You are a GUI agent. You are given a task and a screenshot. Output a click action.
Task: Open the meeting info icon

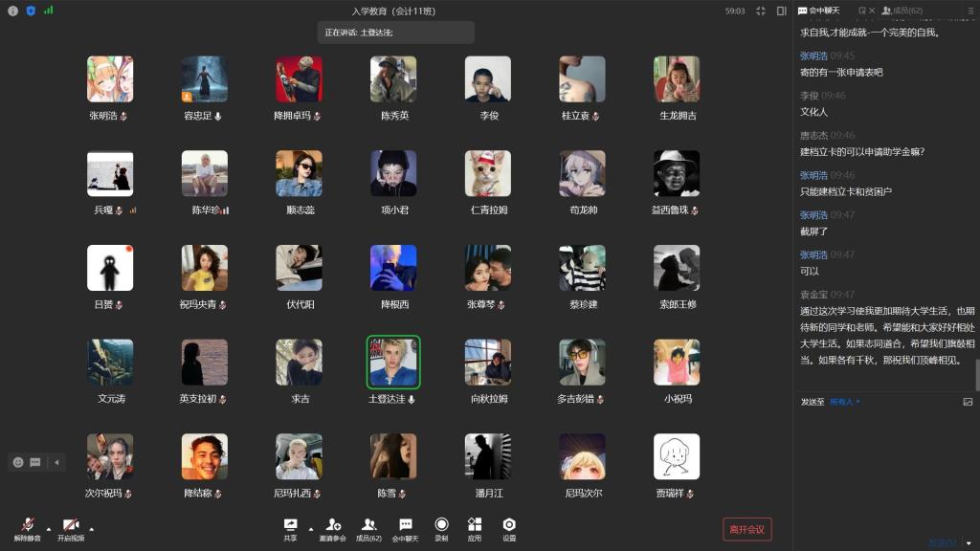tap(12, 11)
